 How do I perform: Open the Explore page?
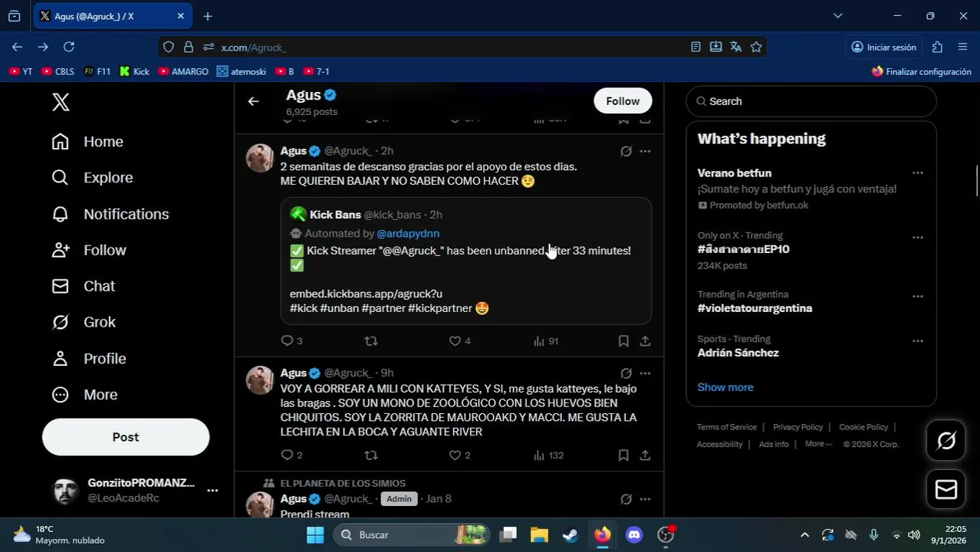92,178
